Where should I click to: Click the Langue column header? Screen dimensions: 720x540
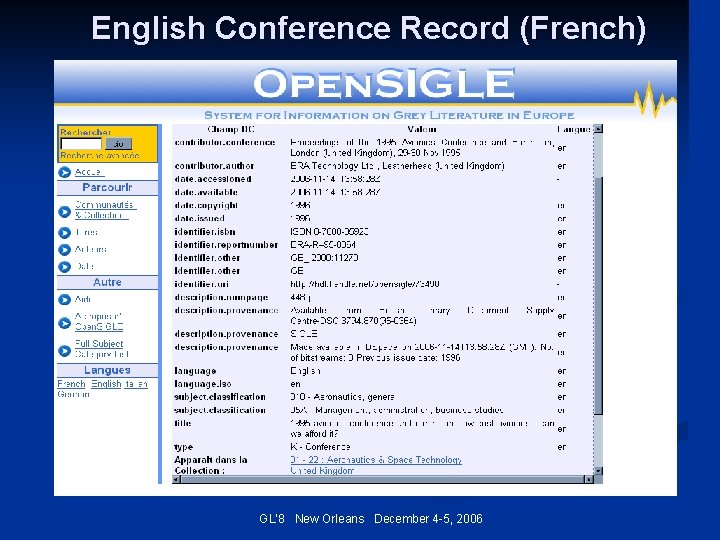tap(574, 129)
